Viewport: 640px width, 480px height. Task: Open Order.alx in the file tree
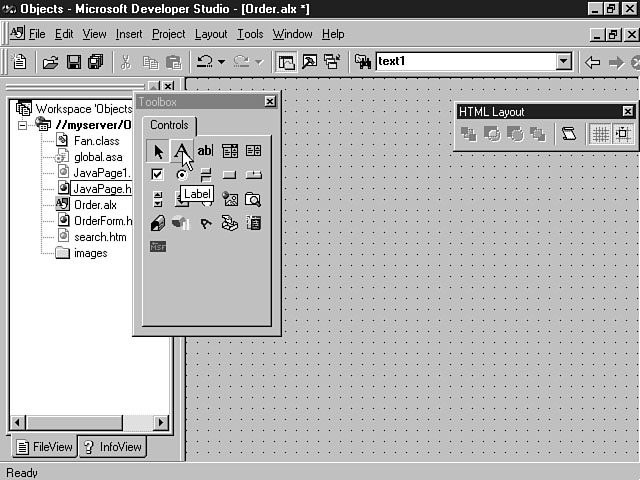click(94, 205)
